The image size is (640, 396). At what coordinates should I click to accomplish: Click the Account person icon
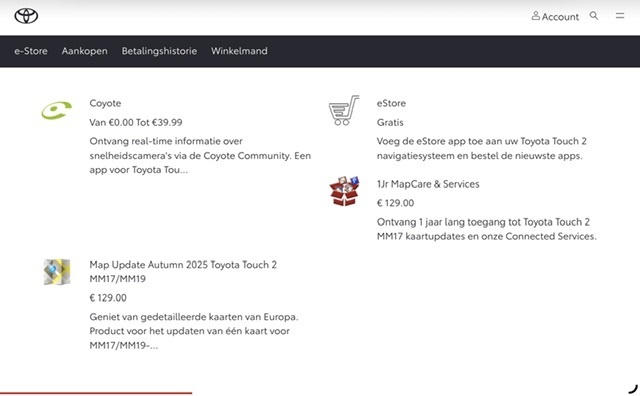click(x=536, y=16)
